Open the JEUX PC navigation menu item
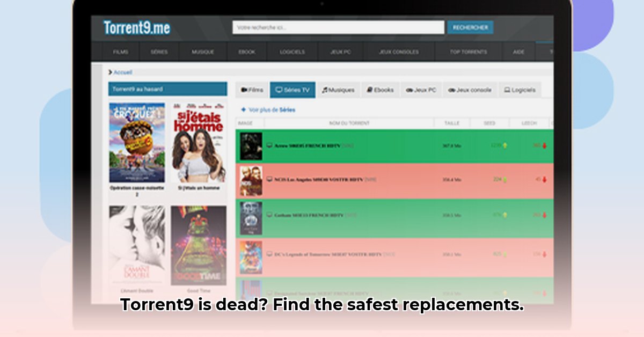The height and width of the screenshot is (337, 644). pyautogui.click(x=340, y=52)
